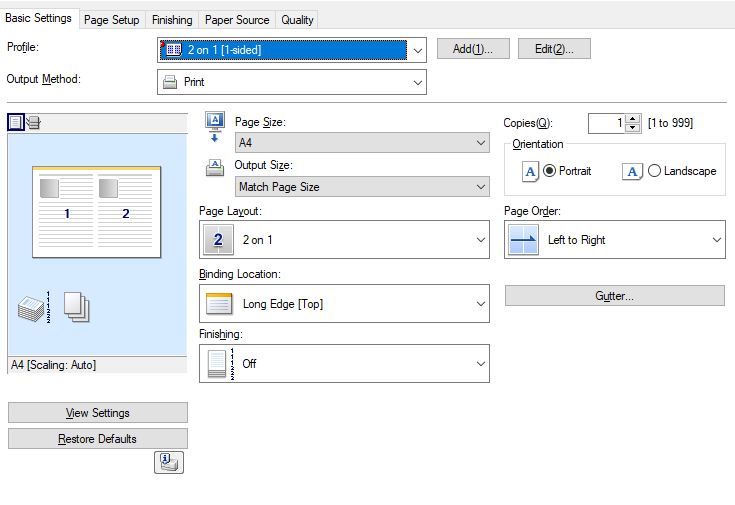The height and width of the screenshot is (505, 735).
Task: Select the page preview view icon
Action: click(15, 123)
